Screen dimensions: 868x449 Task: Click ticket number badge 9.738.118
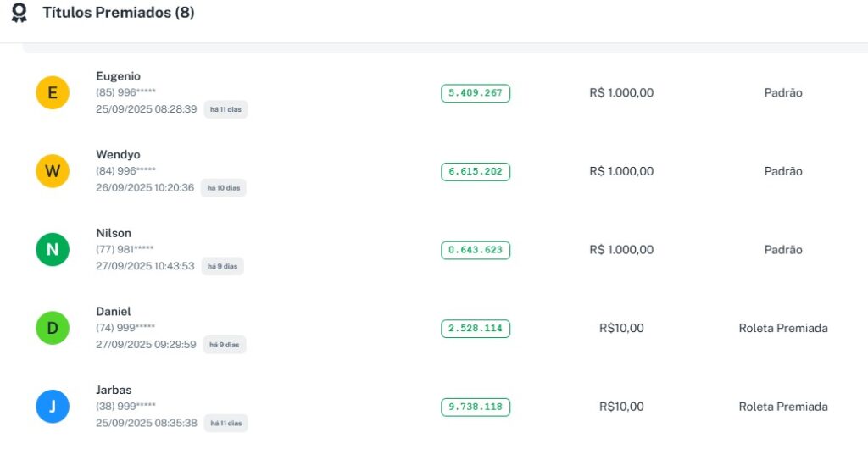coord(476,407)
